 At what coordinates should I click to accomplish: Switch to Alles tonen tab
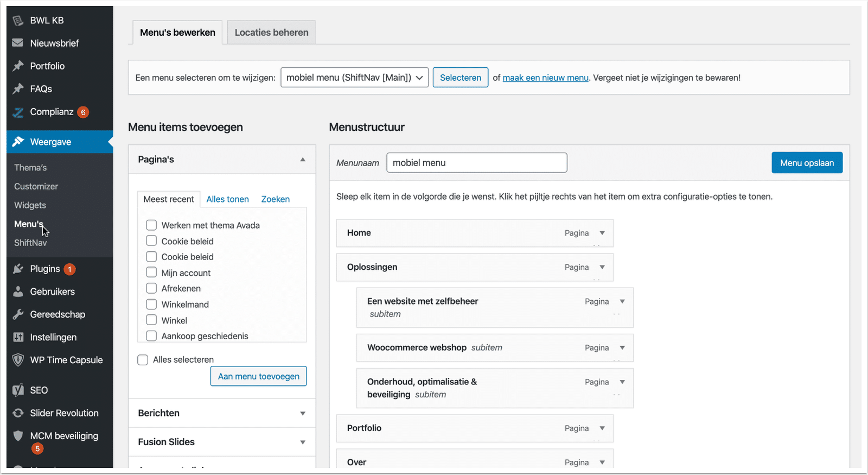tap(227, 199)
